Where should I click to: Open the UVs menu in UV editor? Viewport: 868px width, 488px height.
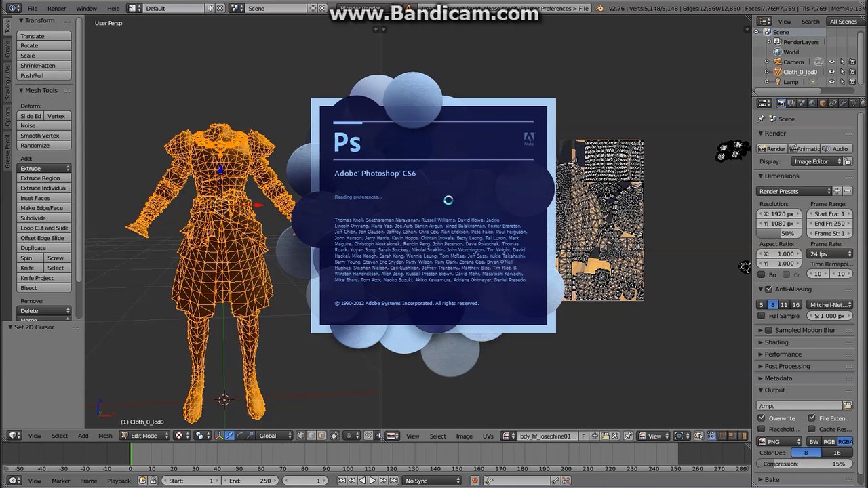[488, 436]
